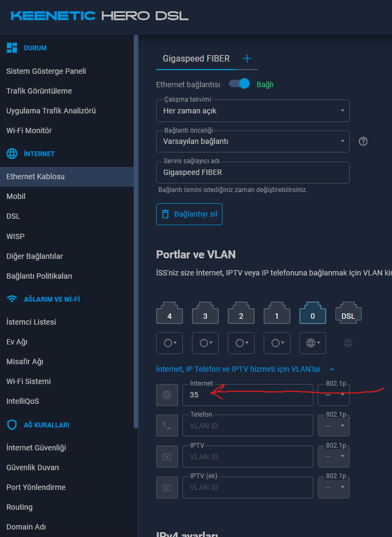Viewport: 392px width, 537px height.
Task: Open the 802.1p dropdown for Internet
Action: (x=334, y=395)
